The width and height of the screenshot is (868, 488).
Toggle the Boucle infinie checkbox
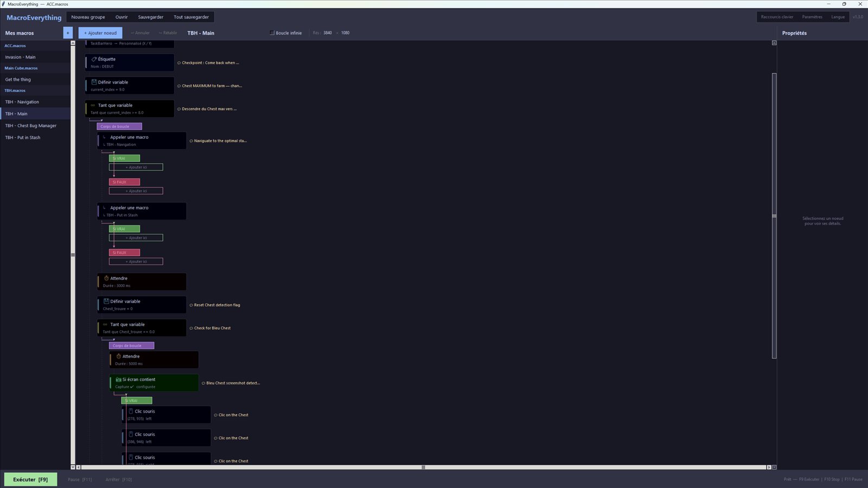[x=272, y=33]
